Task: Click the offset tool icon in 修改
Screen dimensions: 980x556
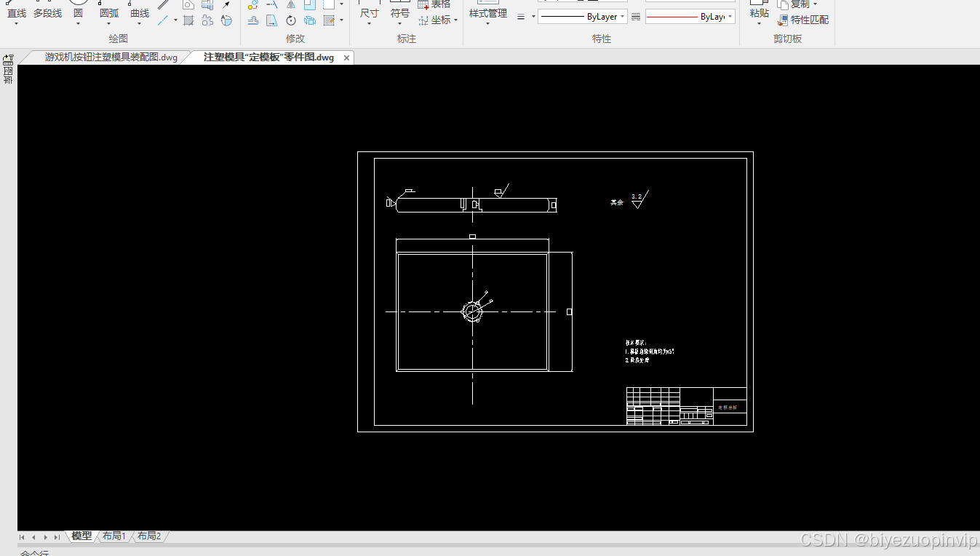Action: pyautogui.click(x=253, y=20)
